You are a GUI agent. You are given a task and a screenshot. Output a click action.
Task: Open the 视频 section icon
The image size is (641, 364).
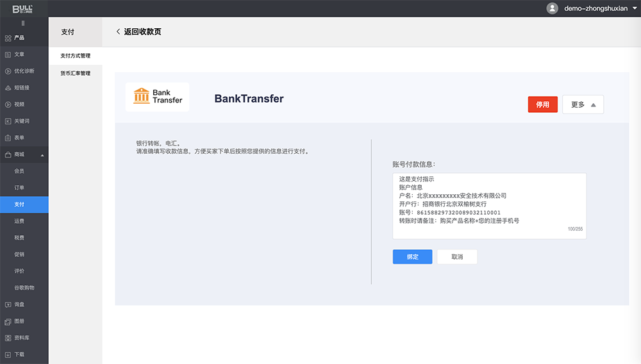pos(8,104)
